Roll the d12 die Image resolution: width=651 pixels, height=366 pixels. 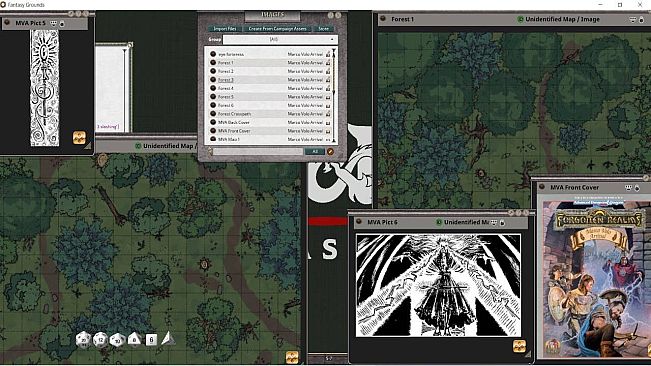click(100, 340)
